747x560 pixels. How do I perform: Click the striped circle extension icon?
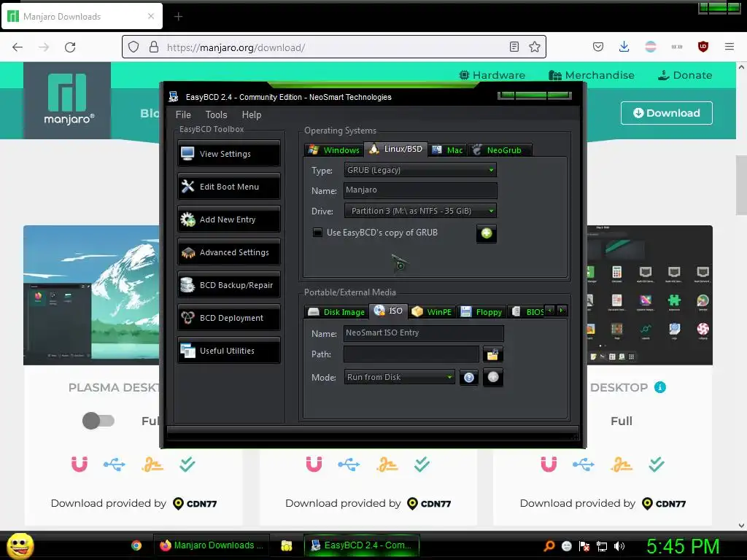[650, 47]
